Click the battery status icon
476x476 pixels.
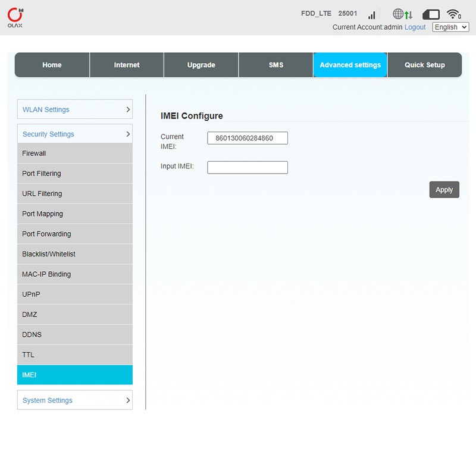(431, 14)
